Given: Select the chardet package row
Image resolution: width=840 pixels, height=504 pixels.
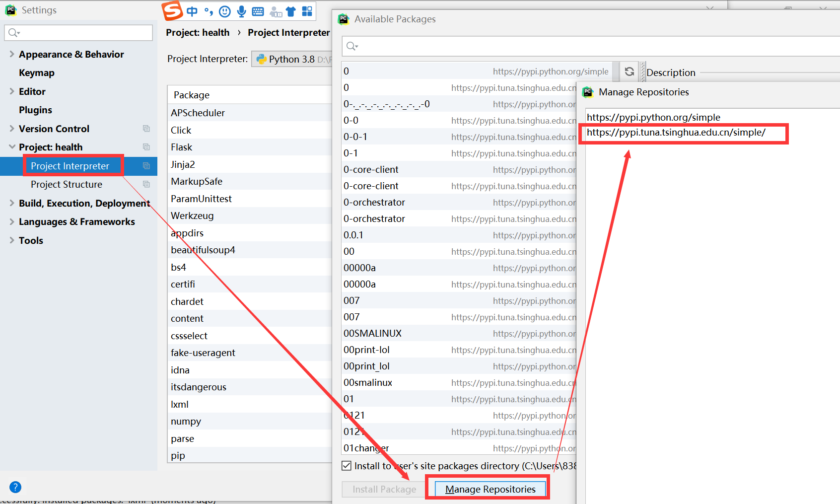Looking at the screenshot, I should click(250, 301).
